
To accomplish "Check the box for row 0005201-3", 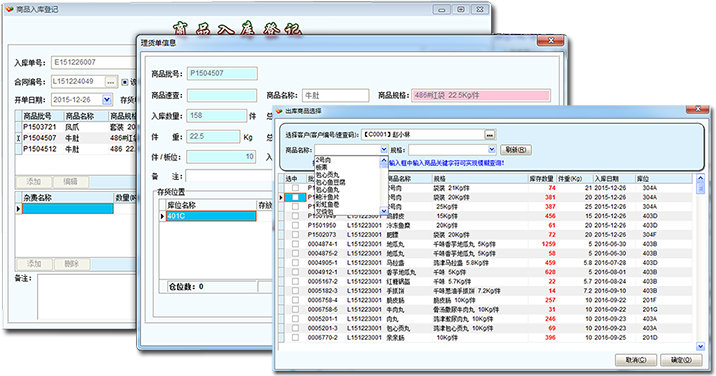I will 295,328.
